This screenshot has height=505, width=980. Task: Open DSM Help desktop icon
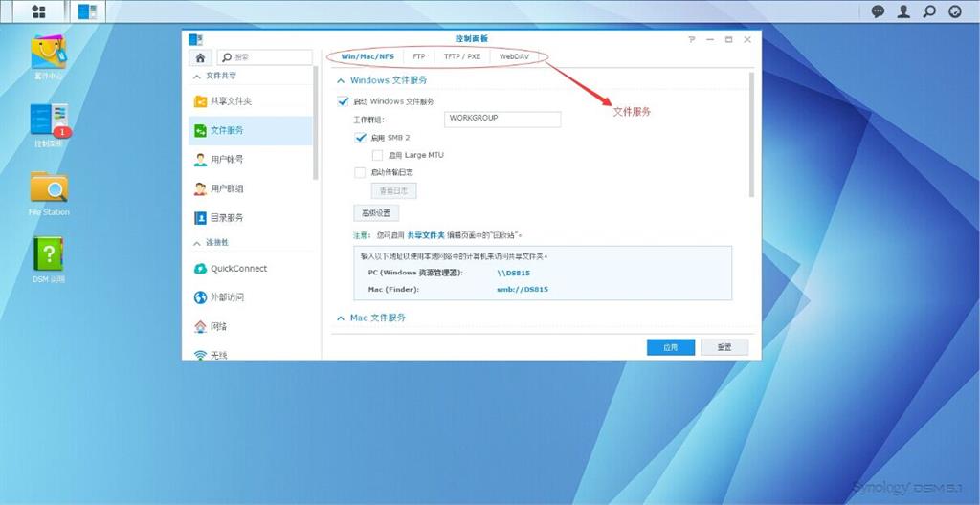[49, 254]
